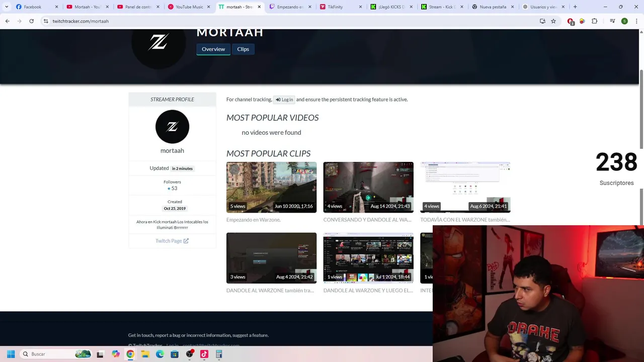Open OBS Studio from the taskbar
The width and height of the screenshot is (644, 362).
[x=190, y=354]
